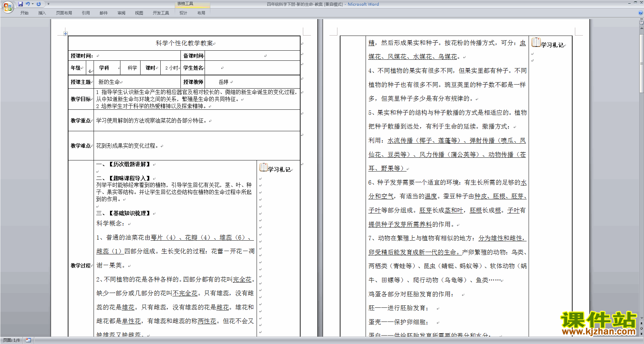The width and height of the screenshot is (644, 344).
Task: Click the table move handle at top-left
Action: pos(65,34)
